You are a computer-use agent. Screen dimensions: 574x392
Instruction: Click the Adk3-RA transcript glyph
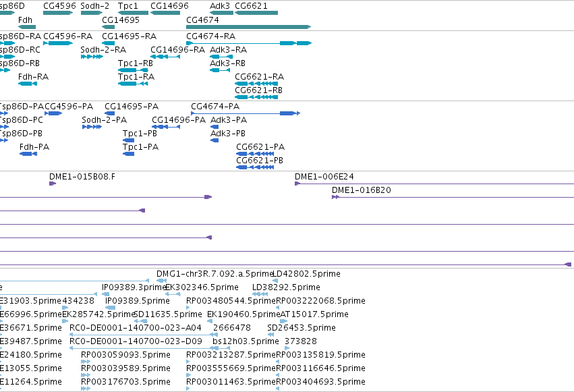tap(221, 57)
